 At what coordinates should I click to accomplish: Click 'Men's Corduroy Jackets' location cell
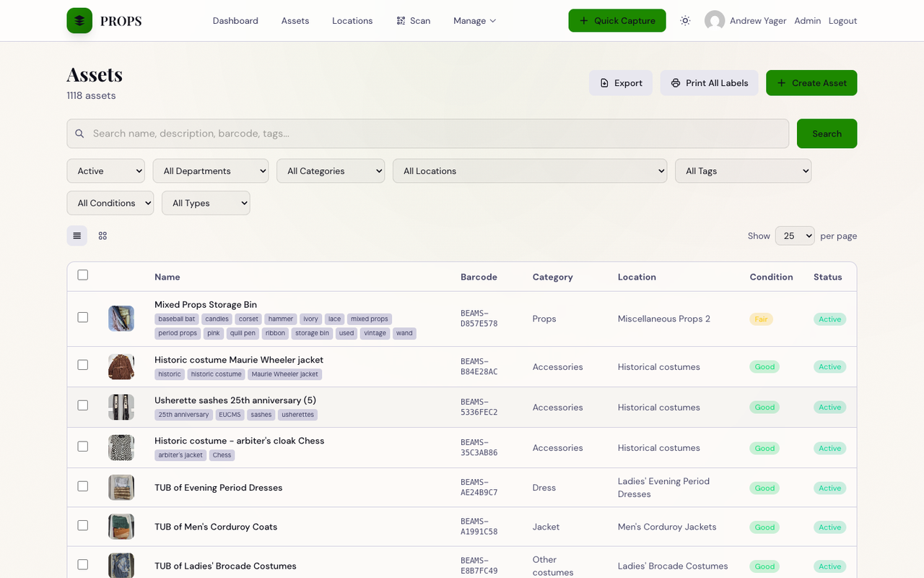(x=667, y=527)
